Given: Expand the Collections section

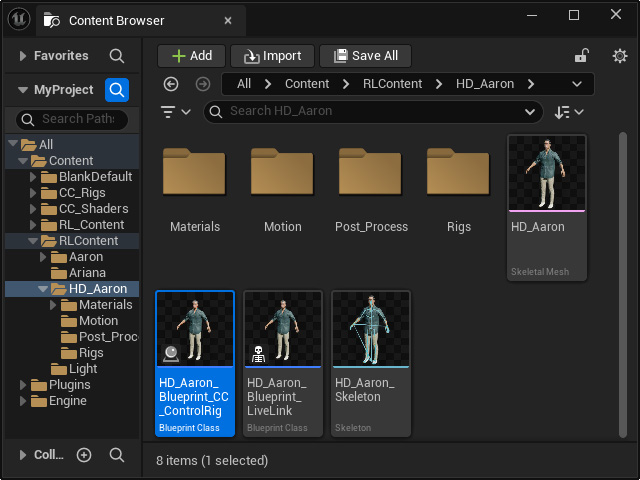Looking at the screenshot, I should point(23,455).
